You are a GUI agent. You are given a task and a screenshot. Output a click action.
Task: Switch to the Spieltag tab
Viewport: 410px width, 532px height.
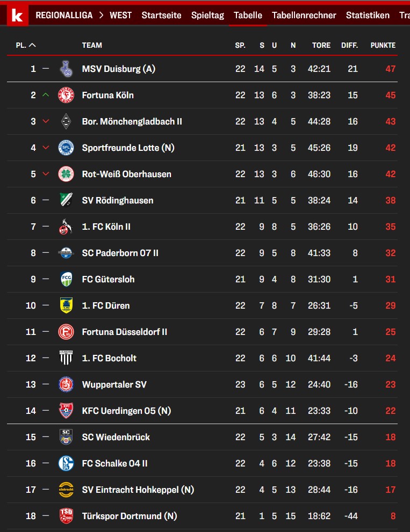pos(207,15)
